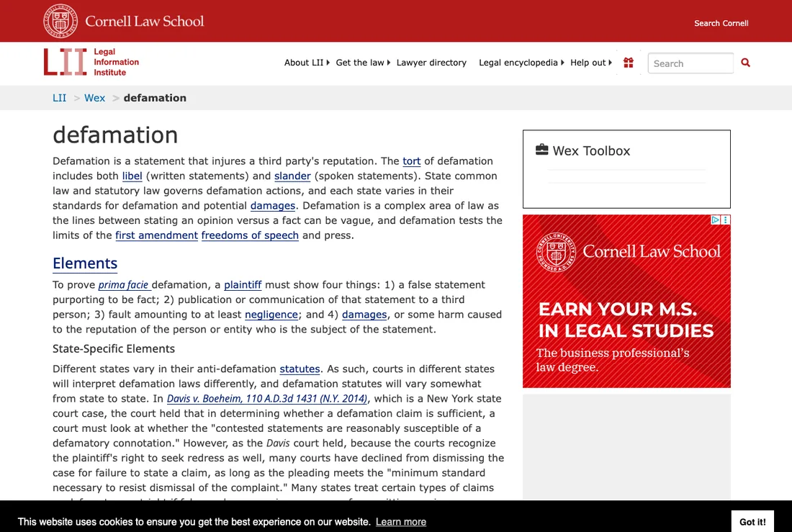This screenshot has width=792, height=532.
Task: Click the defamation page title
Action: coord(115,135)
